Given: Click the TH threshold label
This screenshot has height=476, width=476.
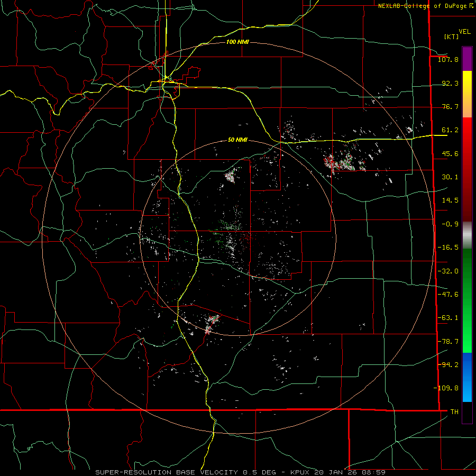Looking at the screenshot, I should 454,411.
